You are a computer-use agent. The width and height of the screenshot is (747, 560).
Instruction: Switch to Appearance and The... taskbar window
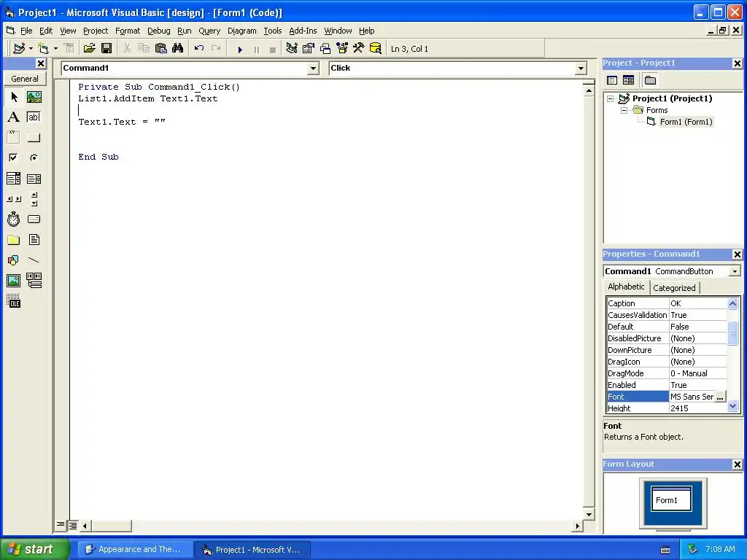(x=135, y=549)
